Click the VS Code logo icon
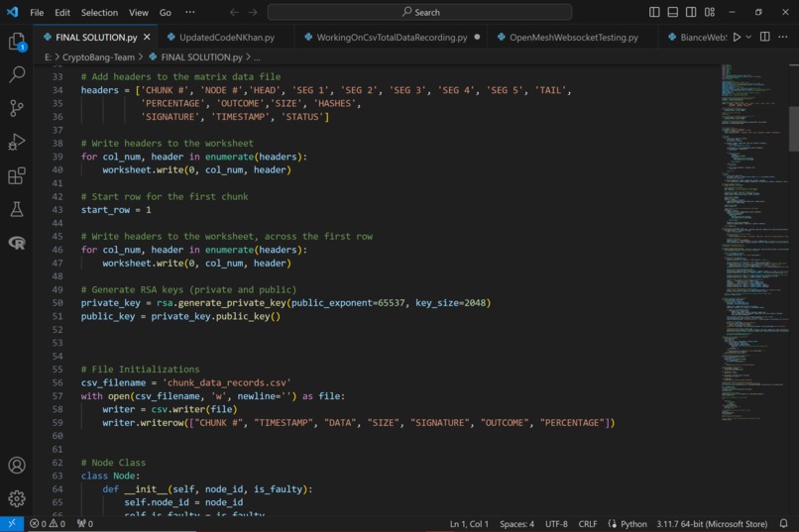Screen dimensions: 799x532 (13, 12)
